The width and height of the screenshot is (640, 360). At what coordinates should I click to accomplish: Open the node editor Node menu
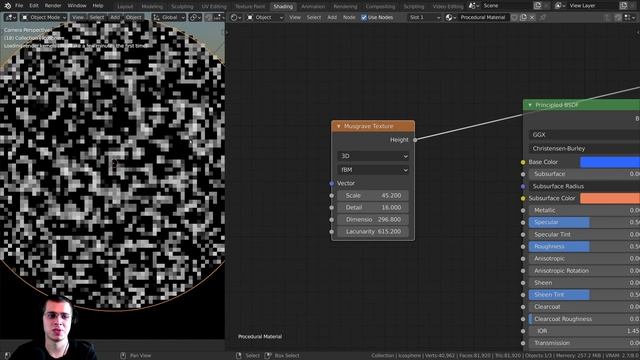(349, 18)
